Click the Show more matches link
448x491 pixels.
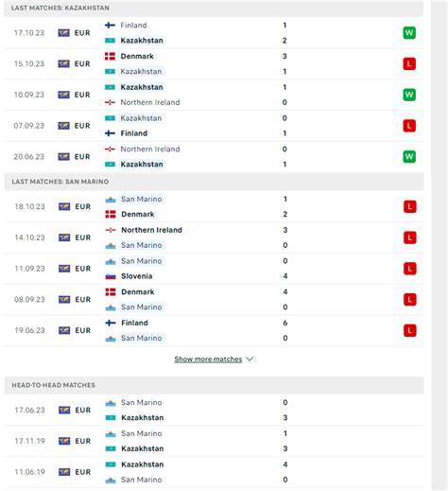pos(208,359)
